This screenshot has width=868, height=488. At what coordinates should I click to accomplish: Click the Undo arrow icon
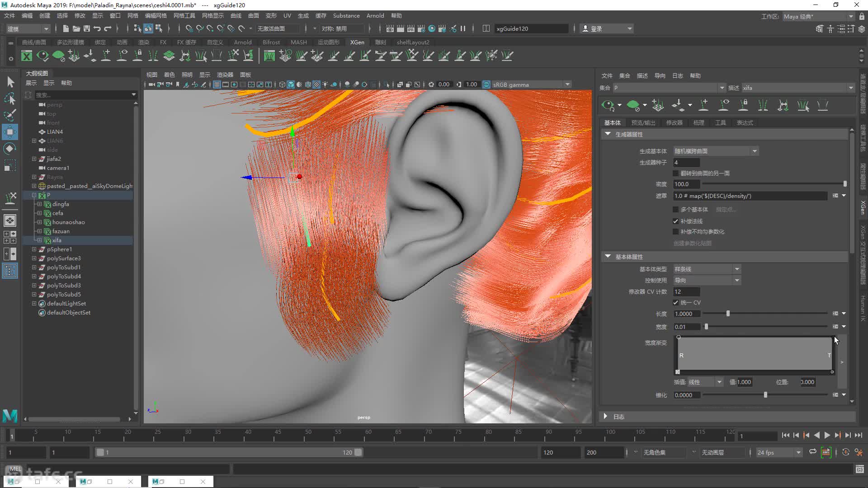click(97, 28)
